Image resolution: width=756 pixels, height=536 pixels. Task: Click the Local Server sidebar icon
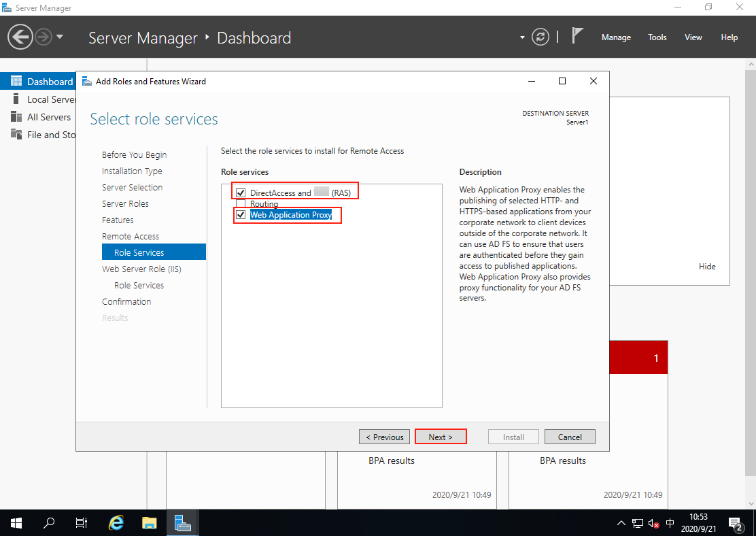tap(16, 99)
